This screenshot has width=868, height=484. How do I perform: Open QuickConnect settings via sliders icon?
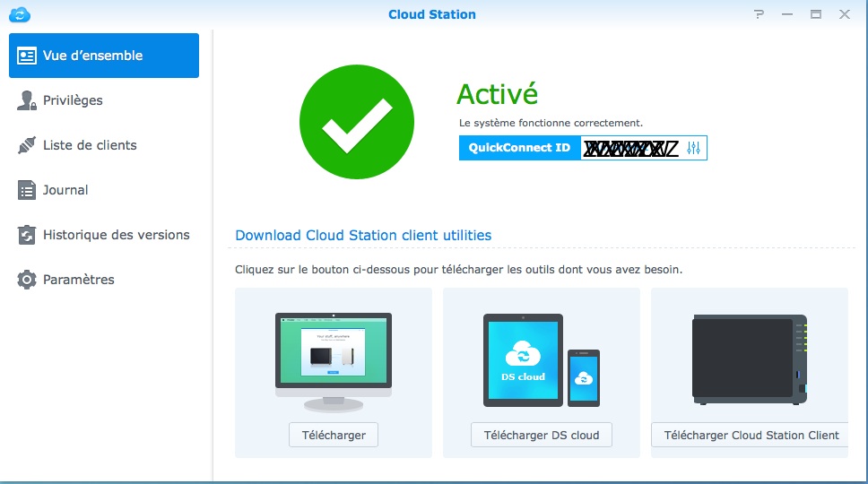[693, 148]
